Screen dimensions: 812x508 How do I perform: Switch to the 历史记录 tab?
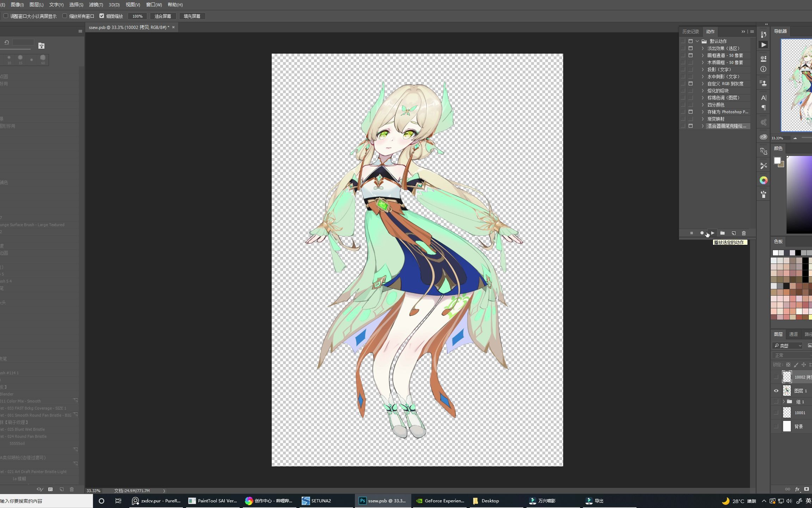690,32
